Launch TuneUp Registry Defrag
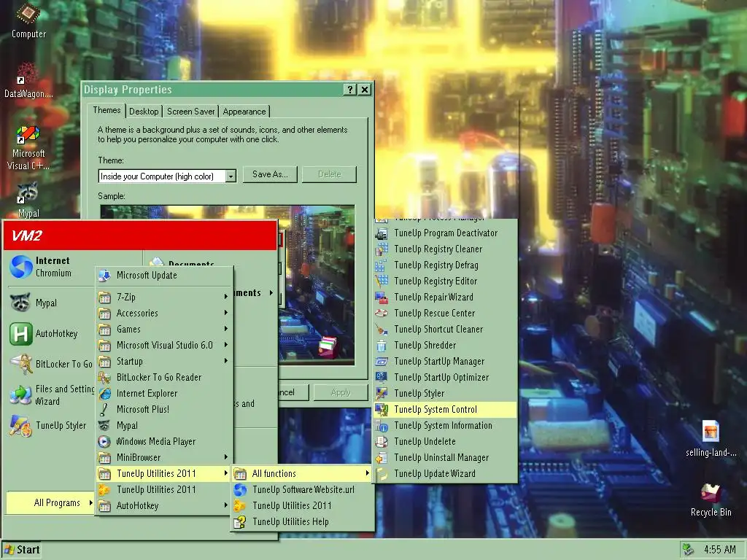This screenshot has height=560, width=747. coord(445,265)
